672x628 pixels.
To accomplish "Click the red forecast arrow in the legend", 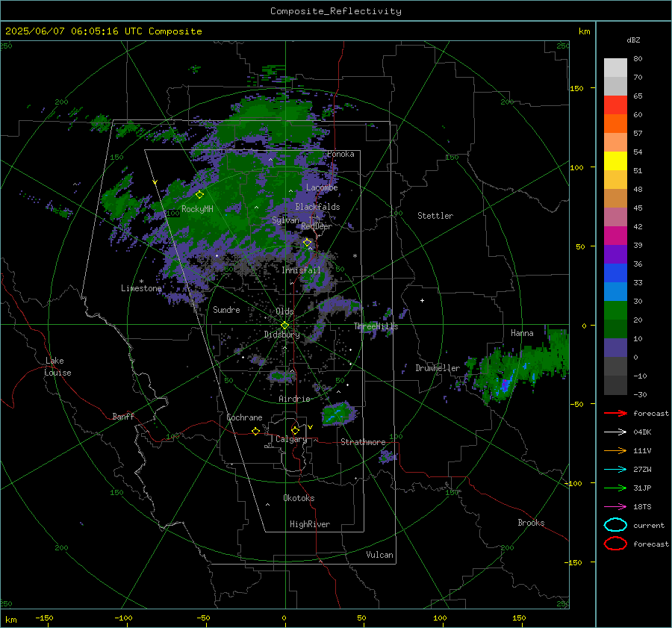I will [615, 413].
